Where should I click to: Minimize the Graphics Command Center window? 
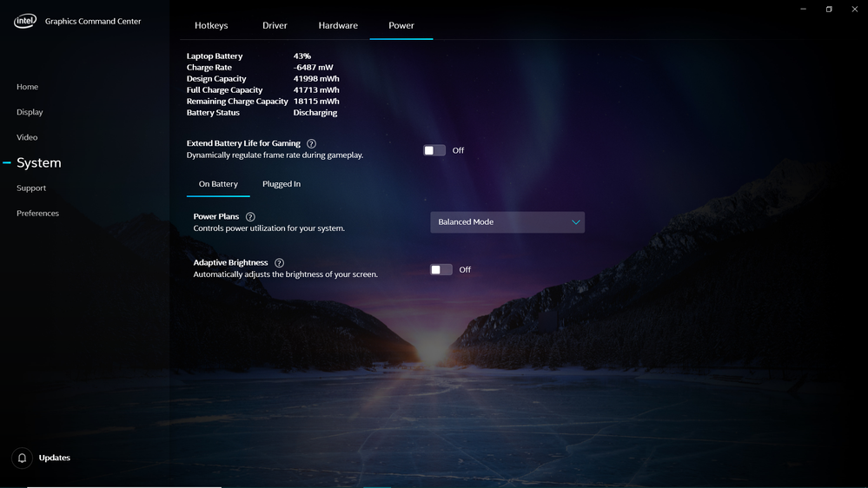[x=803, y=9]
